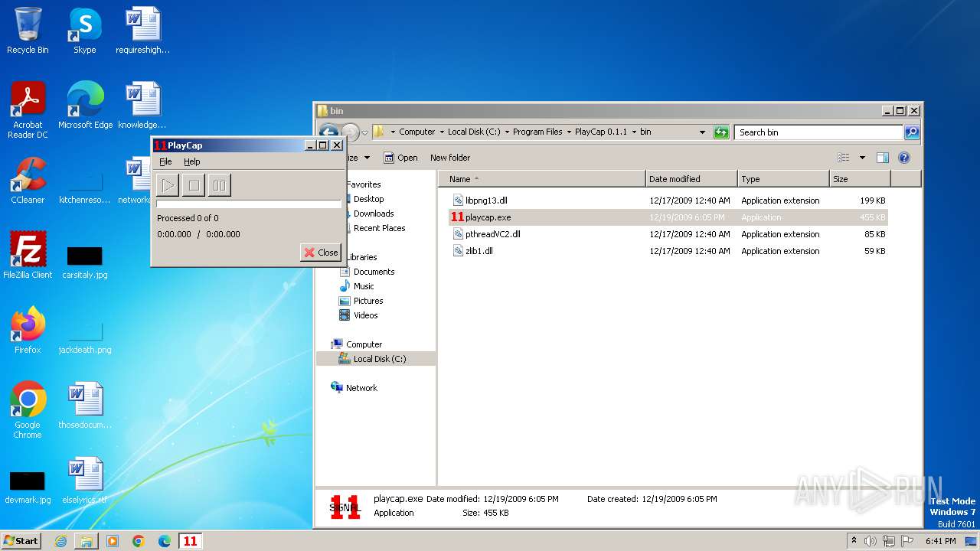Screen dimensions: 980x551
Task: Click Internet Explorer taskbar icon
Action: pyautogui.click(x=61, y=541)
